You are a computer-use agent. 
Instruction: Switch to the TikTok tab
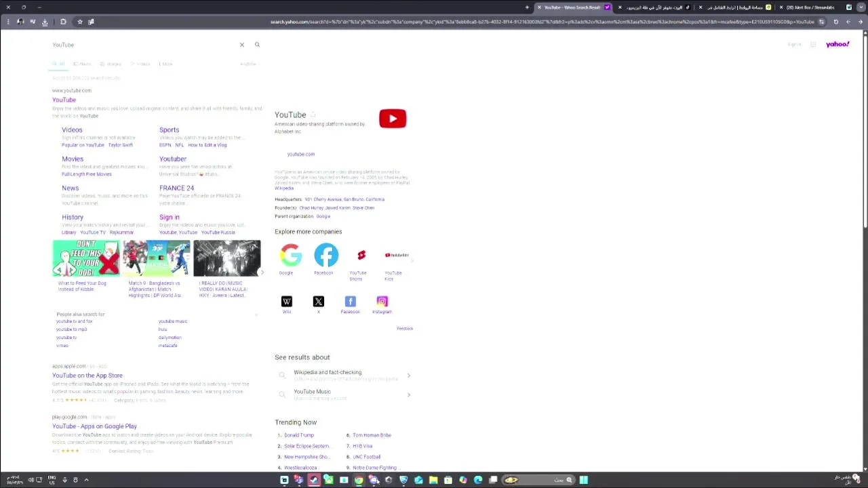654,7
